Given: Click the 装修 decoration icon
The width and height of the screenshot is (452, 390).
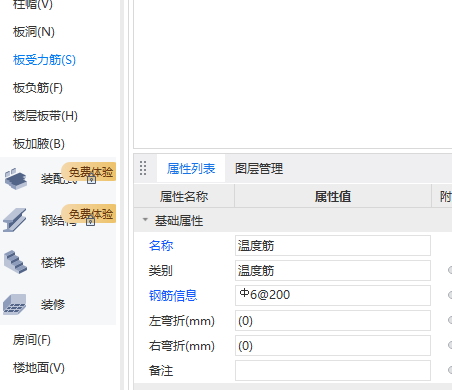Looking at the screenshot, I should coord(15,304).
